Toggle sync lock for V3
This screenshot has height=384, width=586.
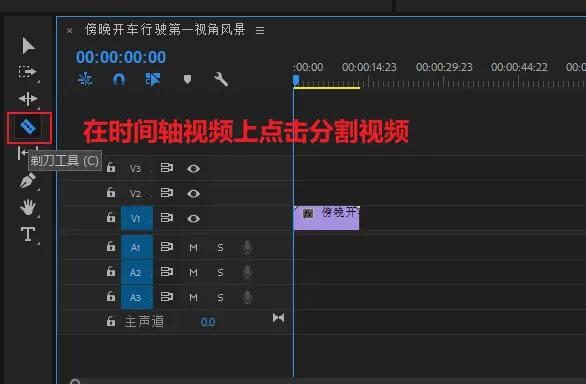167,168
